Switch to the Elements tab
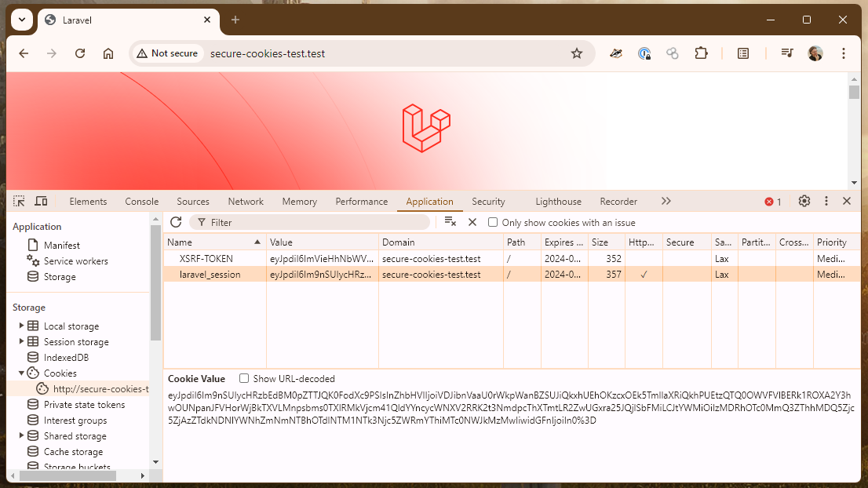868x488 pixels. click(x=88, y=202)
